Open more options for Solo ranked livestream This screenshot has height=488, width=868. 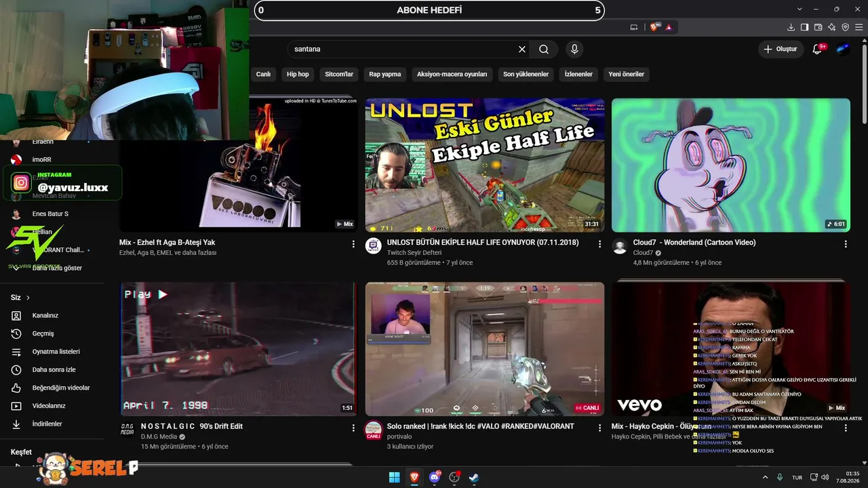tap(599, 428)
